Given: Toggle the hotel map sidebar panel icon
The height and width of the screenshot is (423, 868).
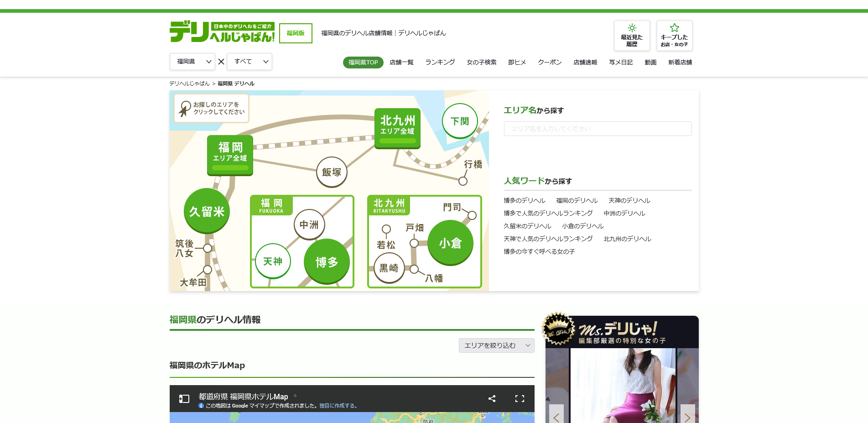Looking at the screenshot, I should 184,399.
